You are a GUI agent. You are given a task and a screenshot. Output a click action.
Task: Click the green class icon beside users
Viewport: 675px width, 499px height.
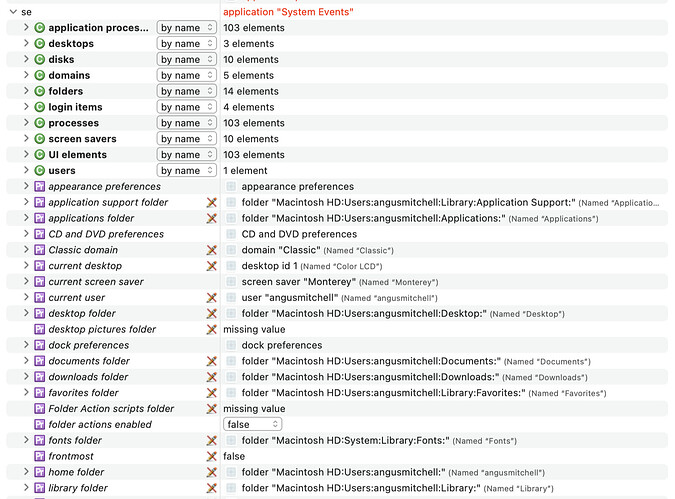[x=40, y=170]
